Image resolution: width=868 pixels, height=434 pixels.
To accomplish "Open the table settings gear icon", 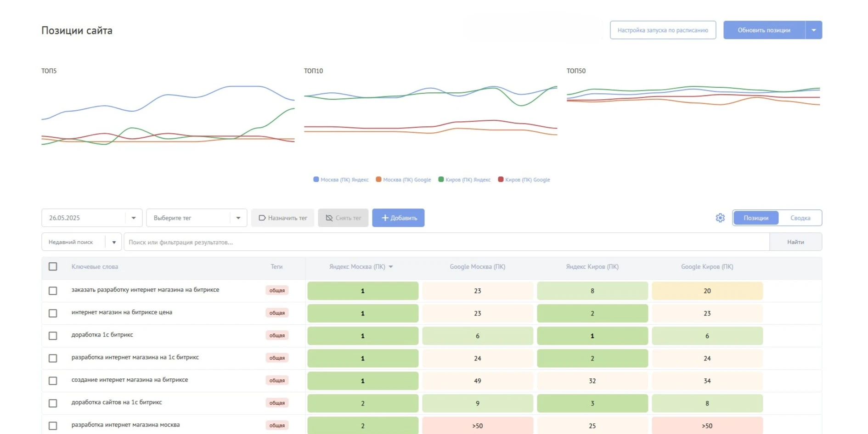I will click(x=720, y=218).
